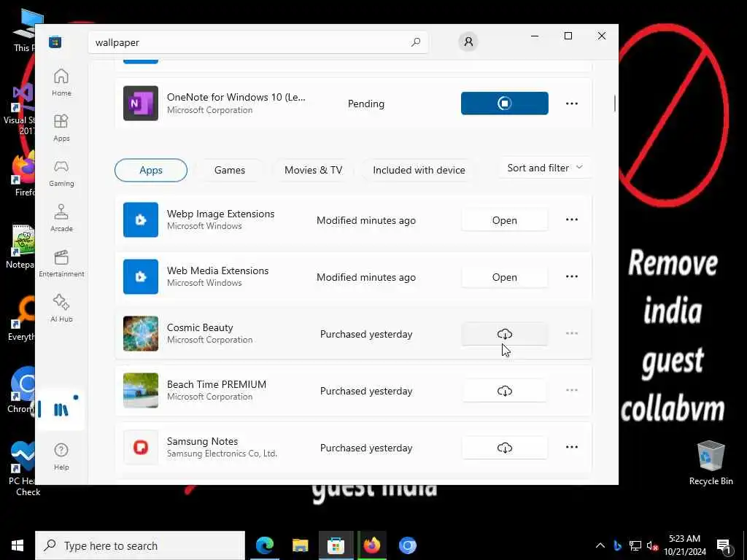
Task: Open Microsoft Edge from the taskbar
Action: pos(265,545)
